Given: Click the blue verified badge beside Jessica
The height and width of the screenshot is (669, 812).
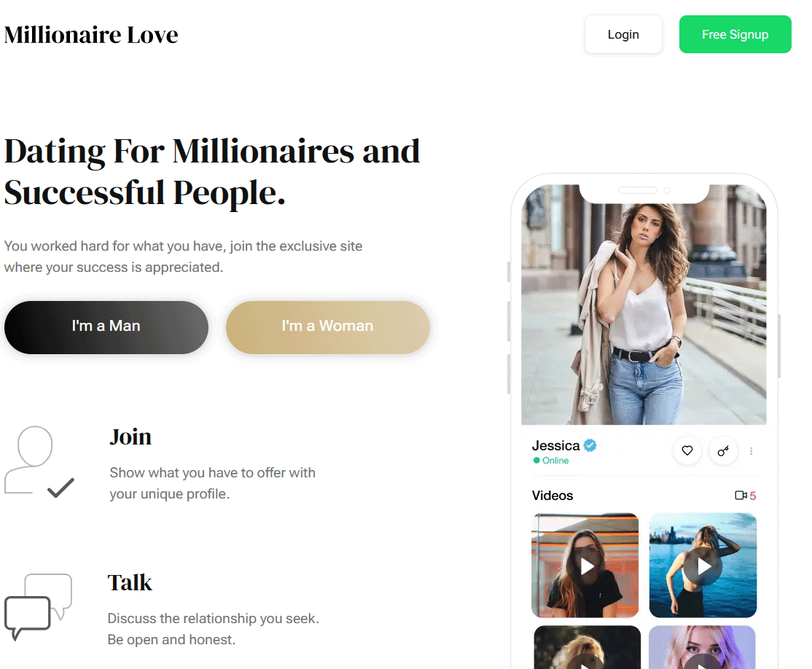Looking at the screenshot, I should tap(590, 445).
